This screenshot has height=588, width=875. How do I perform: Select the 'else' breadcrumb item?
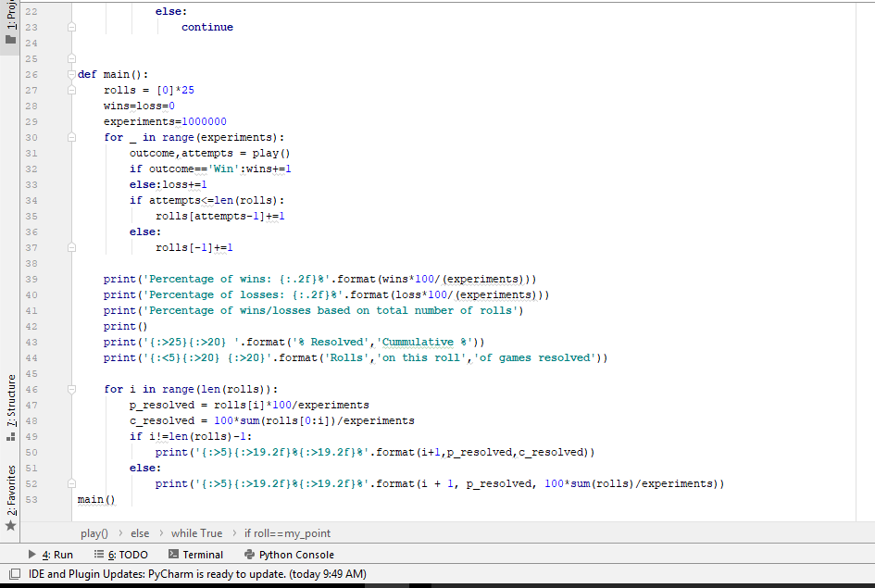click(140, 533)
